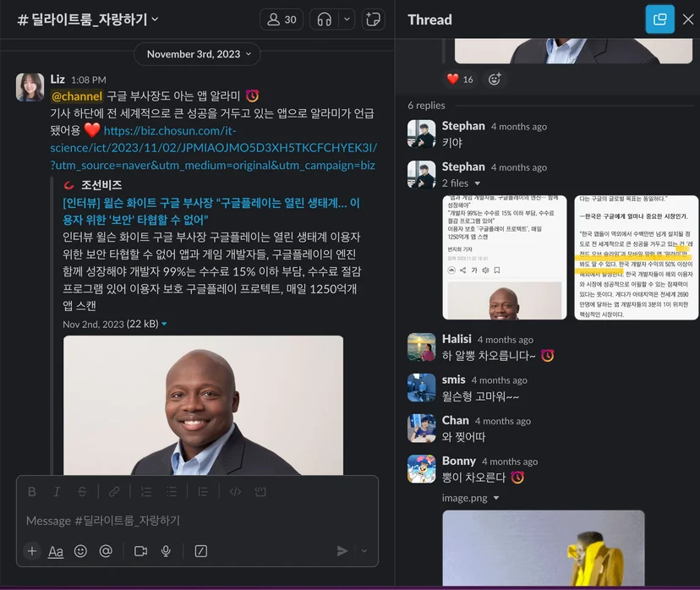This screenshot has width=700, height=590.
Task: Toggle strikethrough formatting in composer
Action: coord(82,492)
